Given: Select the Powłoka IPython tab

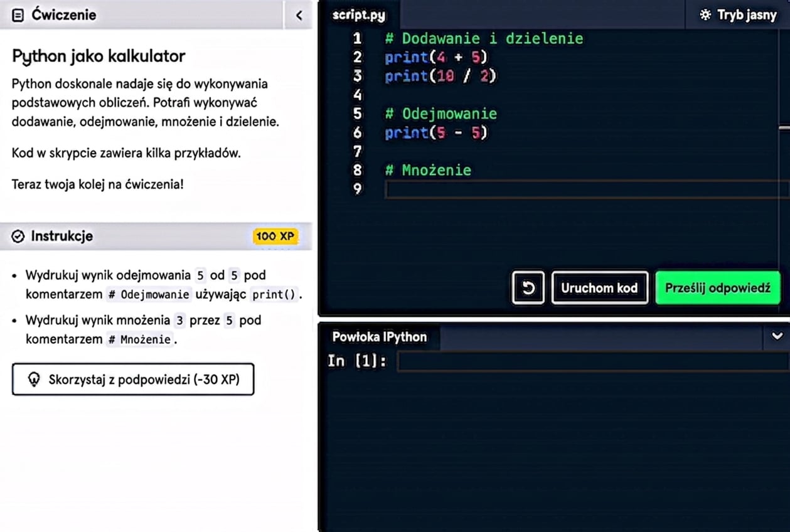Looking at the screenshot, I should [x=380, y=337].
